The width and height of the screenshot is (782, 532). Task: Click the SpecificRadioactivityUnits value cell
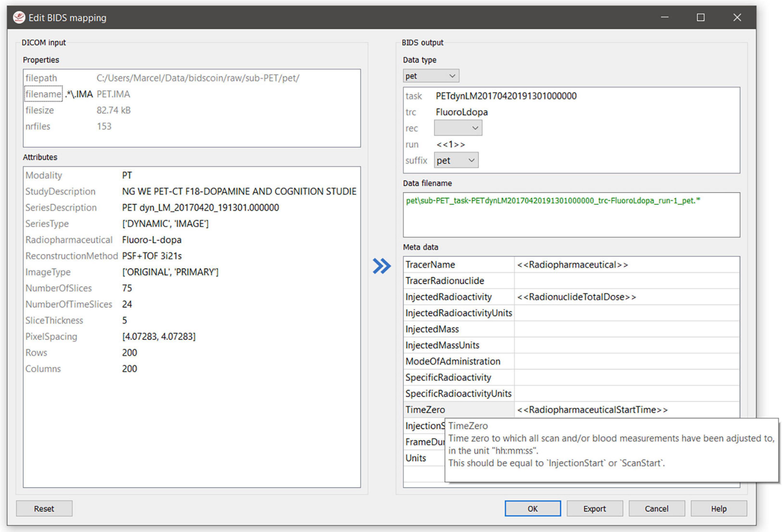point(627,394)
